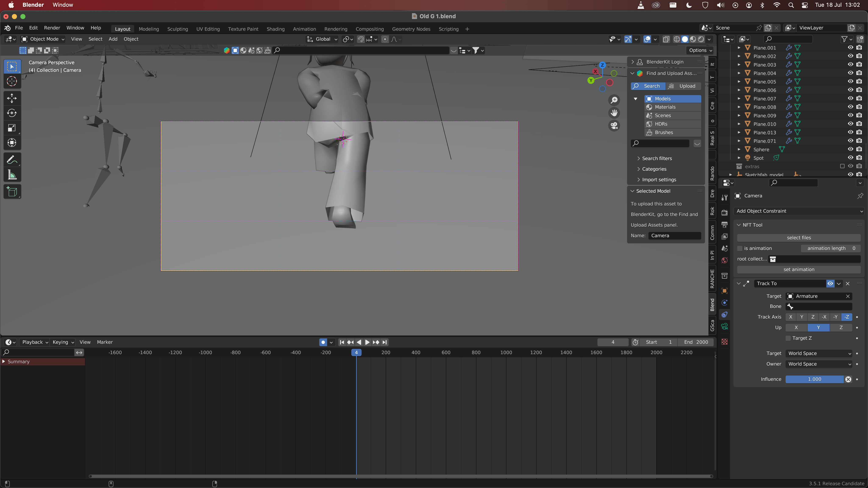Viewport: 868px width, 488px height.
Task: Select the Transform tool
Action: pos(12,143)
